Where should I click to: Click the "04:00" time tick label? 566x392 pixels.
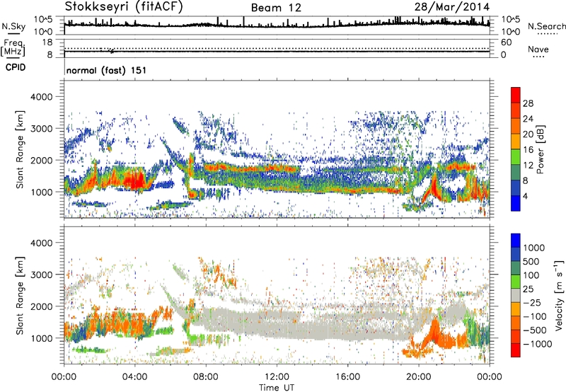135,377
